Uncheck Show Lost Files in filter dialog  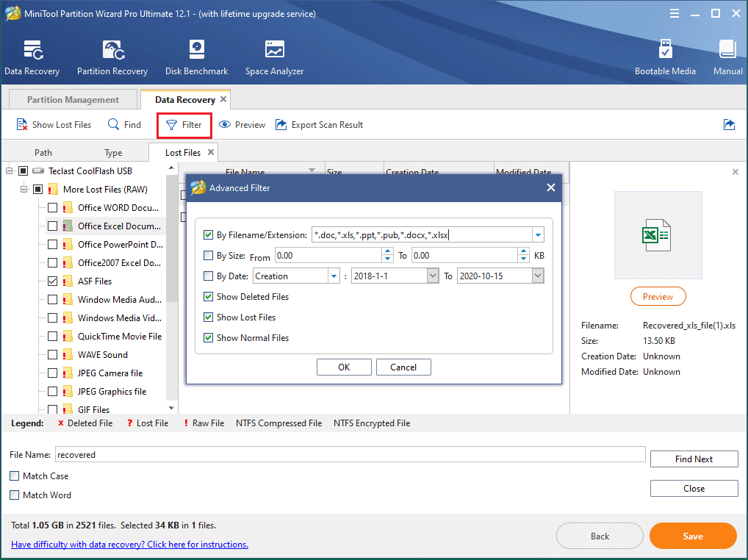pyautogui.click(x=208, y=317)
